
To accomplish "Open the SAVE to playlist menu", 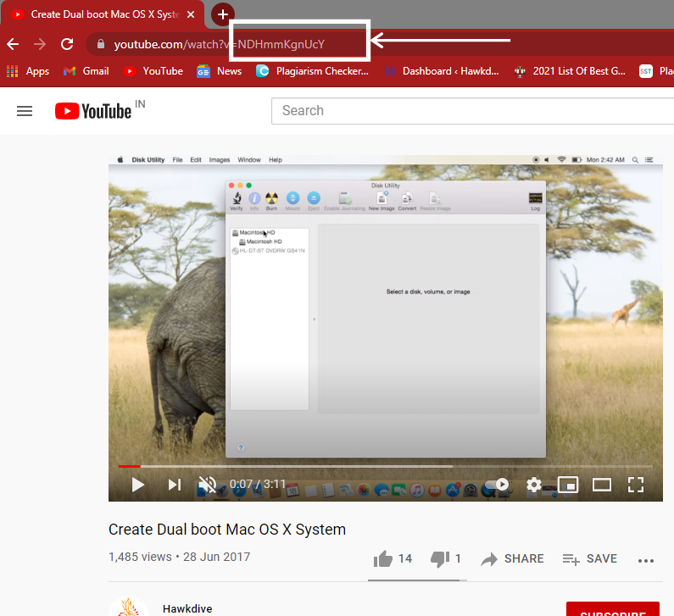I will [x=590, y=558].
